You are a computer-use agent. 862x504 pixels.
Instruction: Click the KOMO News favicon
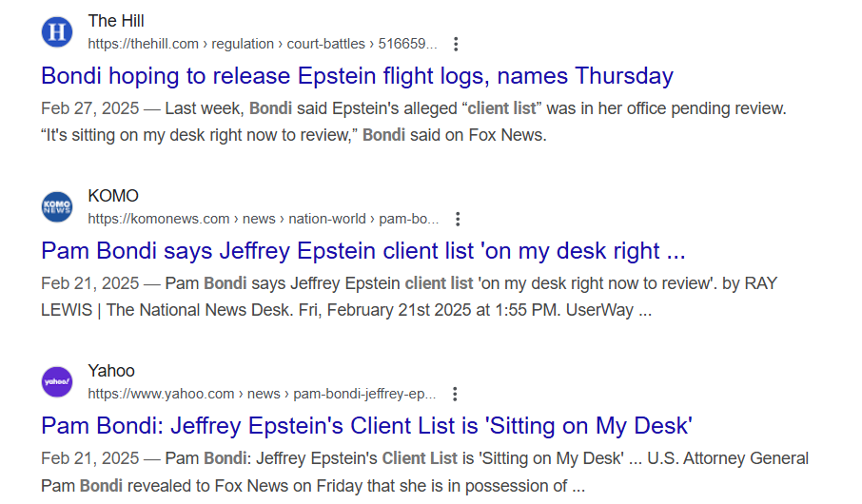(x=57, y=207)
